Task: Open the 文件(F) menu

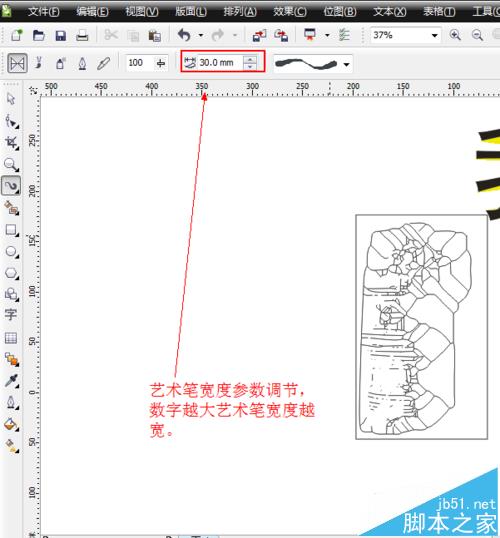Action: point(44,12)
